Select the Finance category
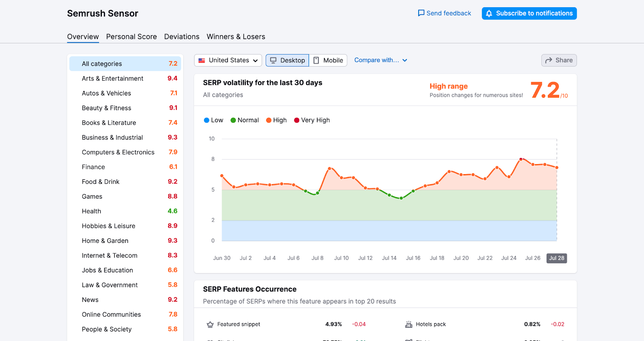The image size is (644, 341). click(x=125, y=167)
